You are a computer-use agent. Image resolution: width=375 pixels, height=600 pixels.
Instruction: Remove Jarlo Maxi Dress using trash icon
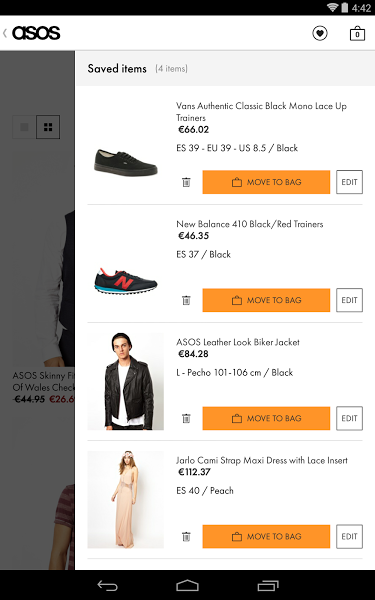[x=186, y=536]
